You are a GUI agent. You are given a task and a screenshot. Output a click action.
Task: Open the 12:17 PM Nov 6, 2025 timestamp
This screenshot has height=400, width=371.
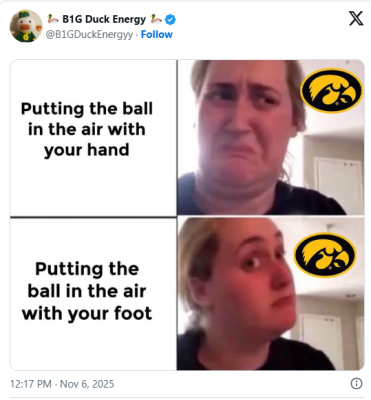point(62,384)
